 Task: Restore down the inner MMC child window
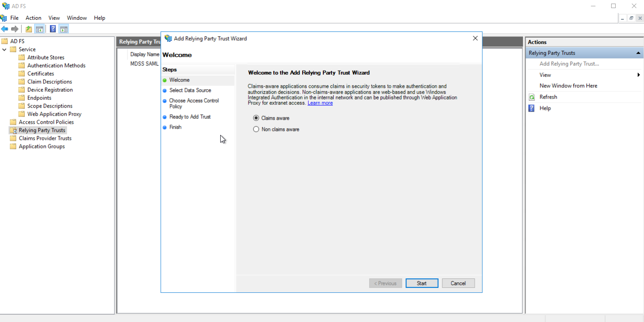click(x=631, y=18)
